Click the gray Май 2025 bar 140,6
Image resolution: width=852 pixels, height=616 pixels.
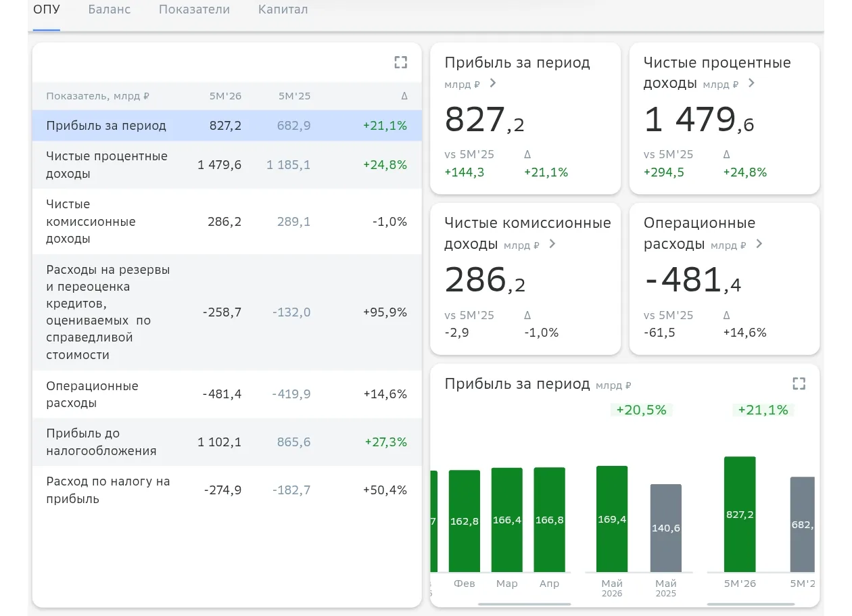point(666,528)
